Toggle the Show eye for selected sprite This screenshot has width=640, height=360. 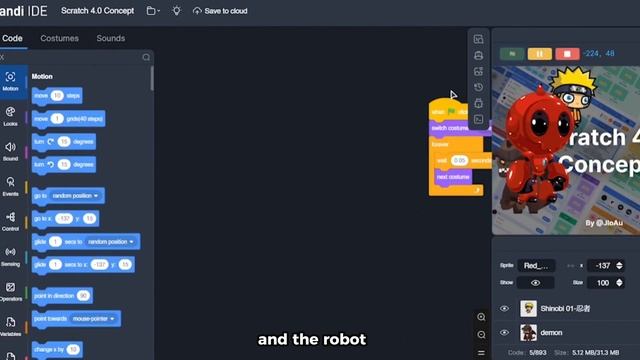coord(536,283)
